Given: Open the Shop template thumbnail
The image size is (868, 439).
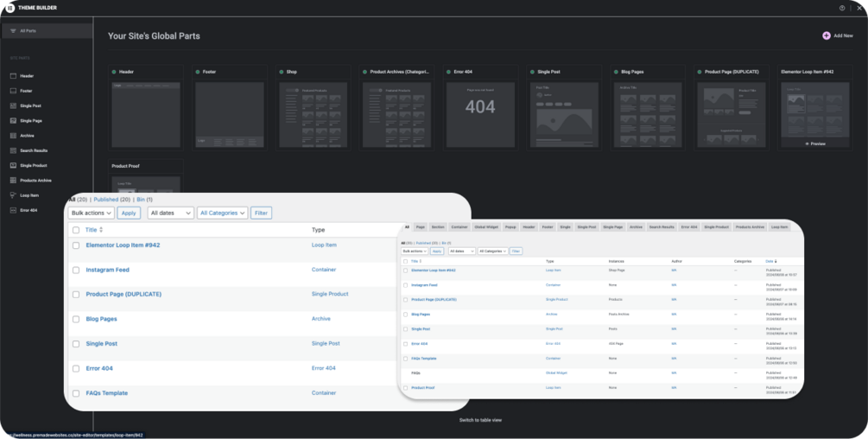Looking at the screenshot, I should click(314, 115).
